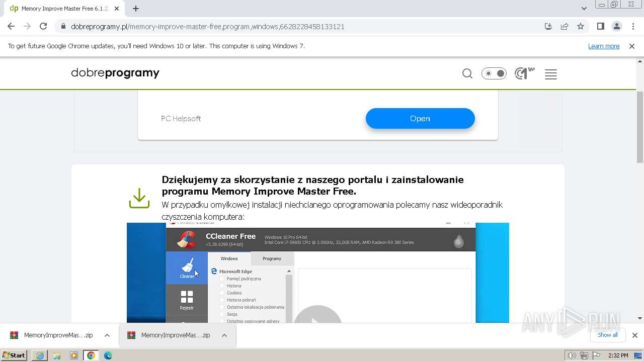This screenshot has height=362, width=644.
Task: Share this page icon
Action: point(565,27)
